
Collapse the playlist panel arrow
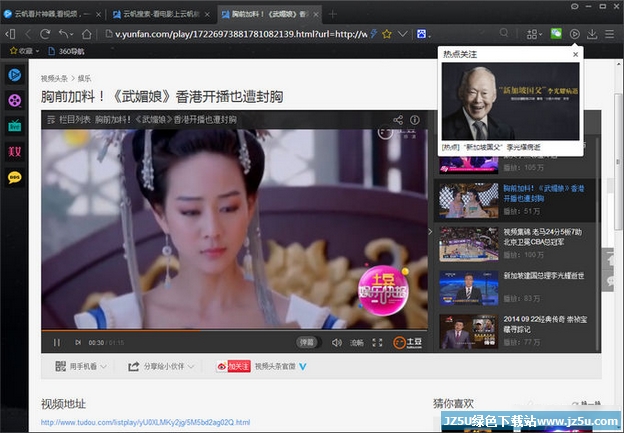pos(430,231)
